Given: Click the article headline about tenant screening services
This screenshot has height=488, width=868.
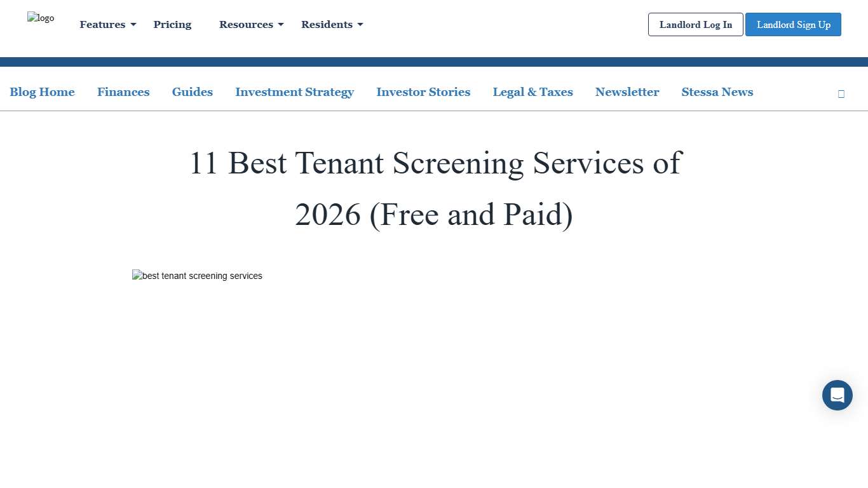Looking at the screenshot, I should 434,189.
